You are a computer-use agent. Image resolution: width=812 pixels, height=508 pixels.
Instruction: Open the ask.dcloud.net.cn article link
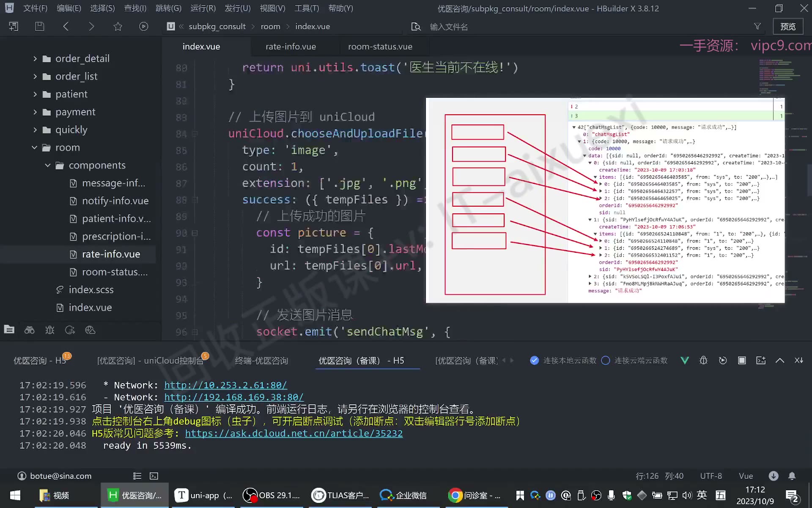click(294, 433)
